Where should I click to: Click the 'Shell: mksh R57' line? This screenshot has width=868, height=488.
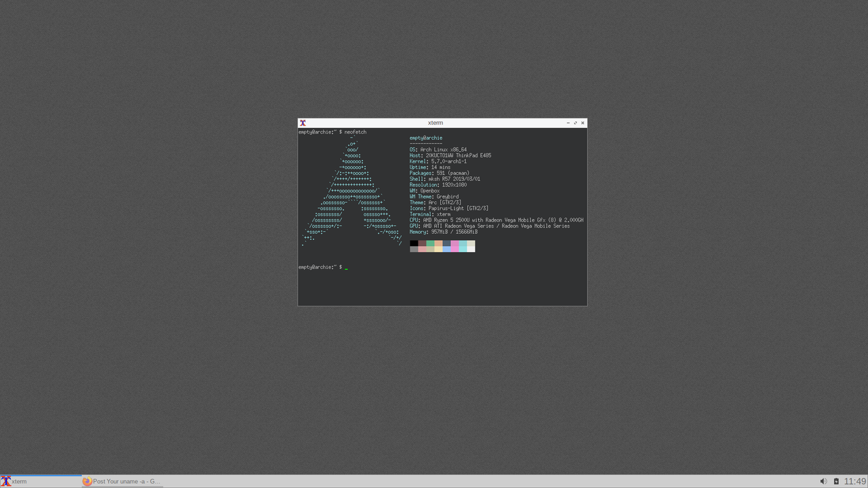tap(445, 179)
